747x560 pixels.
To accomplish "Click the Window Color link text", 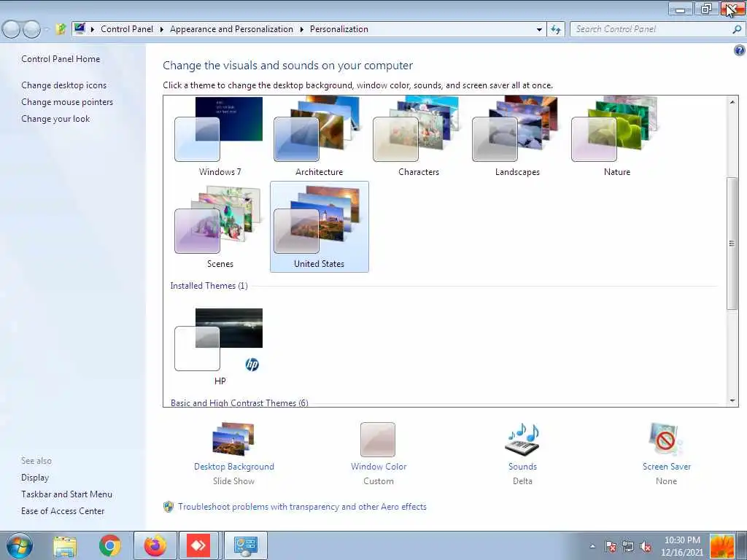I will (x=379, y=467).
